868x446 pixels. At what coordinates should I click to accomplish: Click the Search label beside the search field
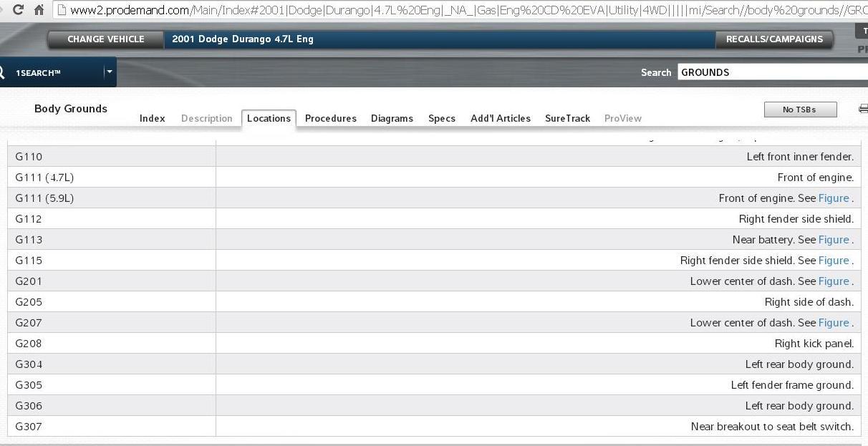pyautogui.click(x=656, y=72)
